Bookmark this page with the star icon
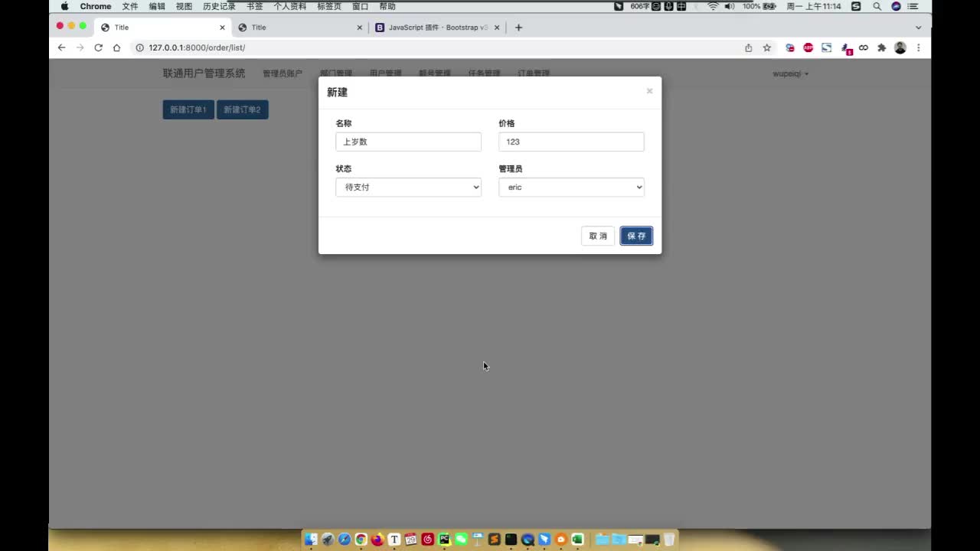Viewport: 980px width, 551px height. [x=766, y=47]
